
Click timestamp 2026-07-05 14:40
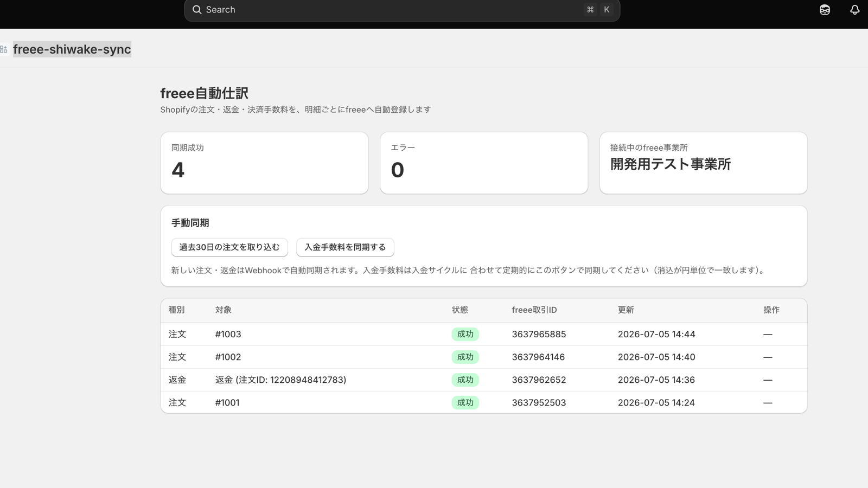tap(656, 357)
